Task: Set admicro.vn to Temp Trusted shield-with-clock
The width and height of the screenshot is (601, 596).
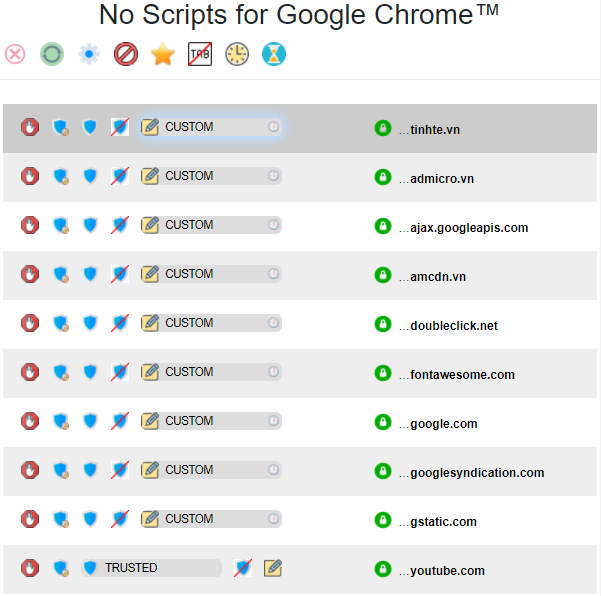Action: pyautogui.click(x=61, y=177)
